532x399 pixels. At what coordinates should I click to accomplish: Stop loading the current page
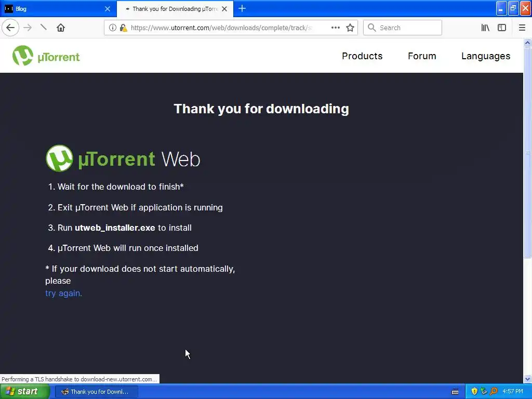tap(44, 28)
